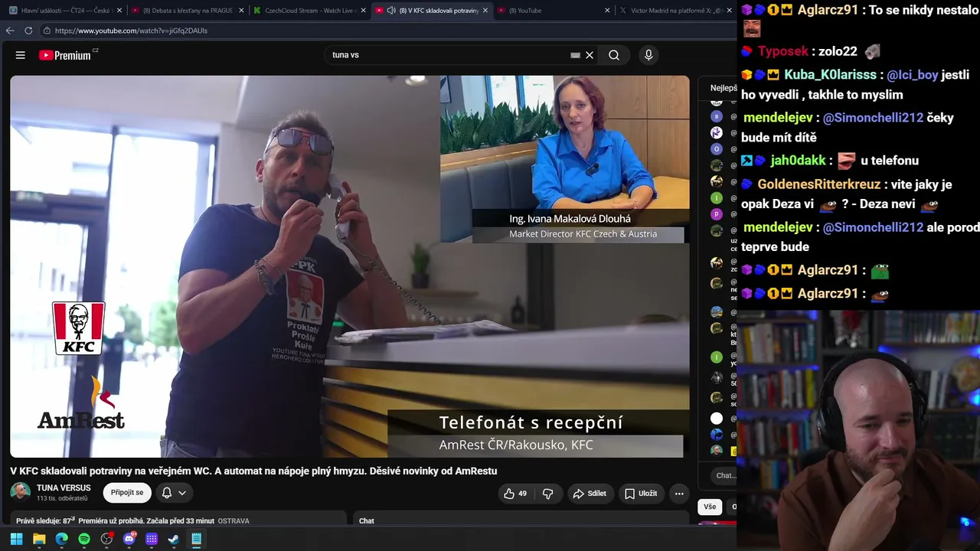Close the 'Hlavní události — ČT24' tab
Image resolution: width=980 pixels, height=551 pixels.
click(x=119, y=11)
